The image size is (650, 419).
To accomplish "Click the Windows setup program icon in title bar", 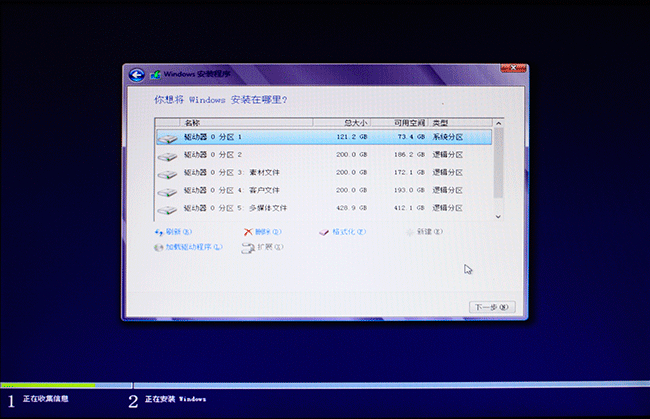I will pos(155,75).
